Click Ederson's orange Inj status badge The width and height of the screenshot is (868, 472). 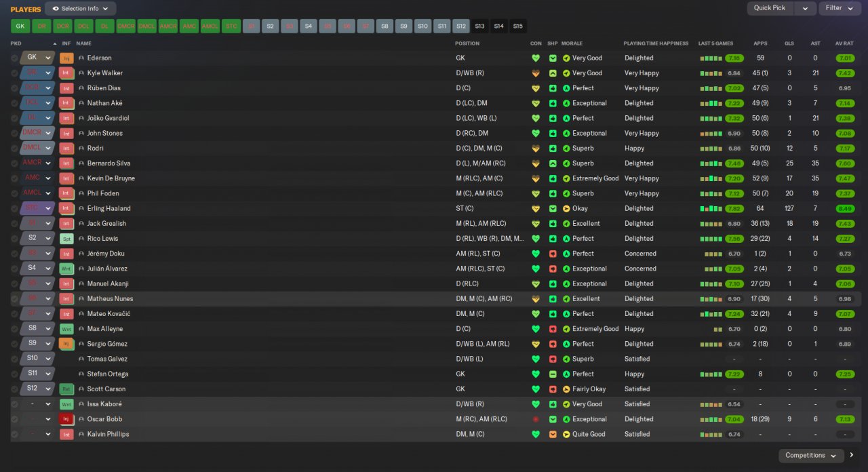[x=66, y=58]
